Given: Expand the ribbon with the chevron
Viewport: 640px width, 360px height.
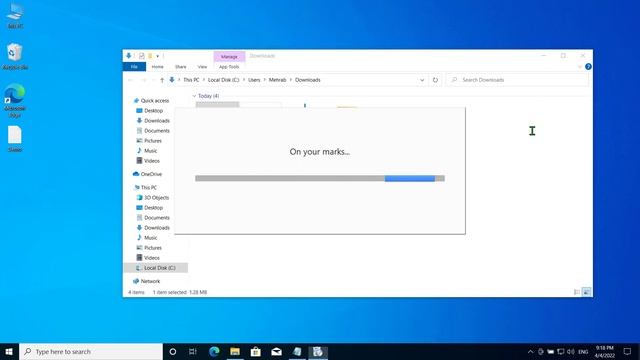Looking at the screenshot, I should [580, 67].
